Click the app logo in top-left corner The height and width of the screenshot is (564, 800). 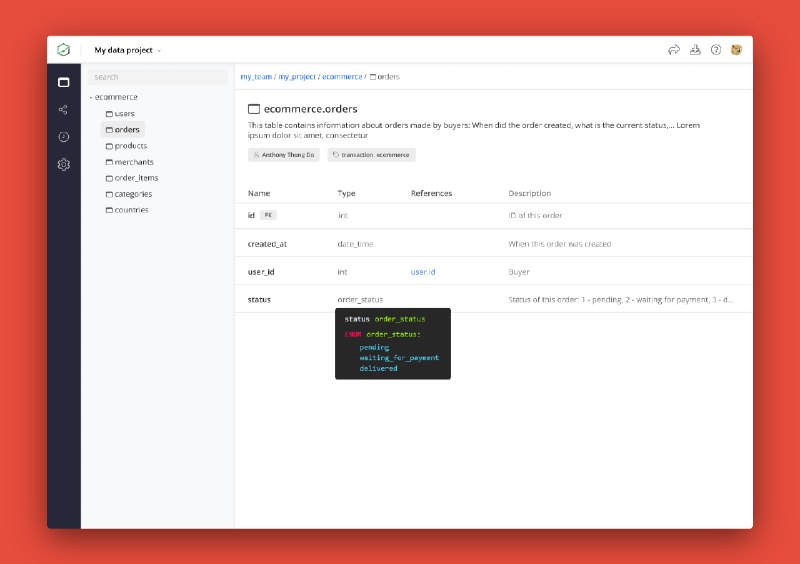point(64,49)
